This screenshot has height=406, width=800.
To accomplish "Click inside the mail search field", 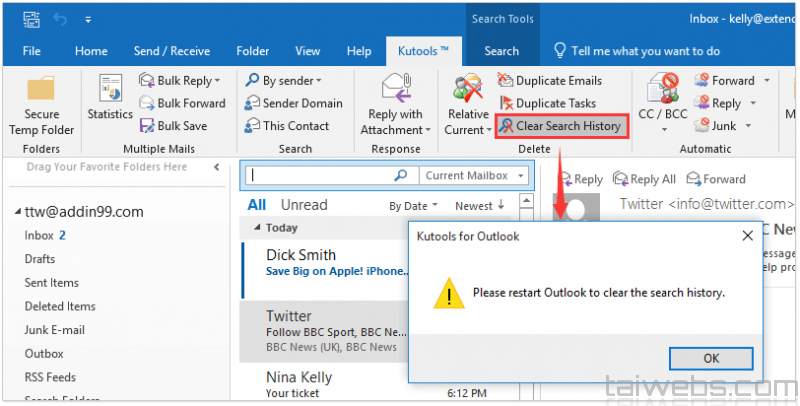I will (x=320, y=176).
